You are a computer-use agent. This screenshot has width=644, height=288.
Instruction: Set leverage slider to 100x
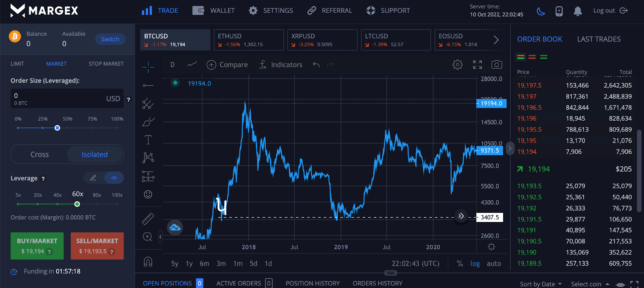[117, 204]
